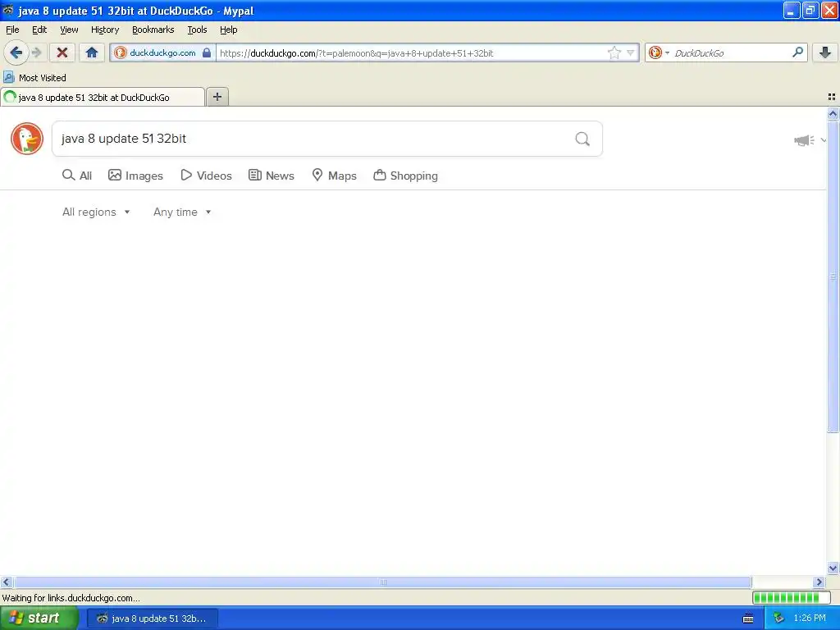The height and width of the screenshot is (630, 840).
Task: Click the horizontal scrollbar thumb
Action: 382,582
